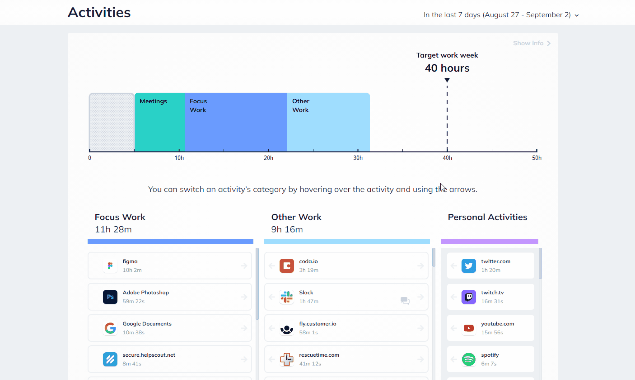Screen dimensions: 635x380
Task: Click the coda.io icon
Action: pyautogui.click(x=287, y=266)
